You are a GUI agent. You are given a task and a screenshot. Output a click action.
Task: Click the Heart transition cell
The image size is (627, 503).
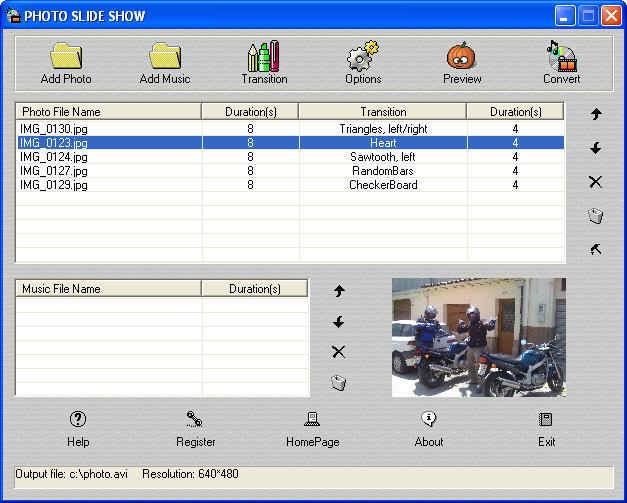pyautogui.click(x=383, y=143)
